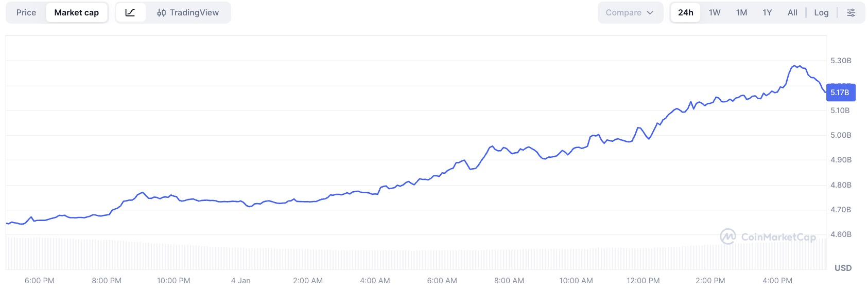Image resolution: width=868 pixels, height=293 pixels.
Task: Click the TradingView candlestick icon
Action: pos(162,13)
